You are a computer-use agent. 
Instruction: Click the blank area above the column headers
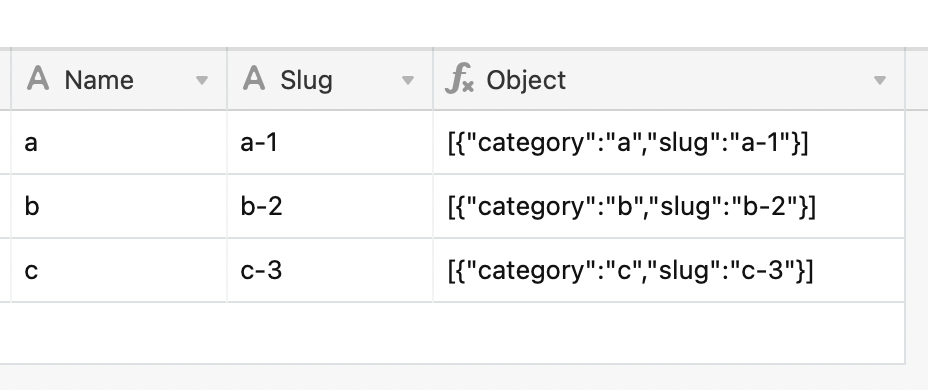point(464,24)
